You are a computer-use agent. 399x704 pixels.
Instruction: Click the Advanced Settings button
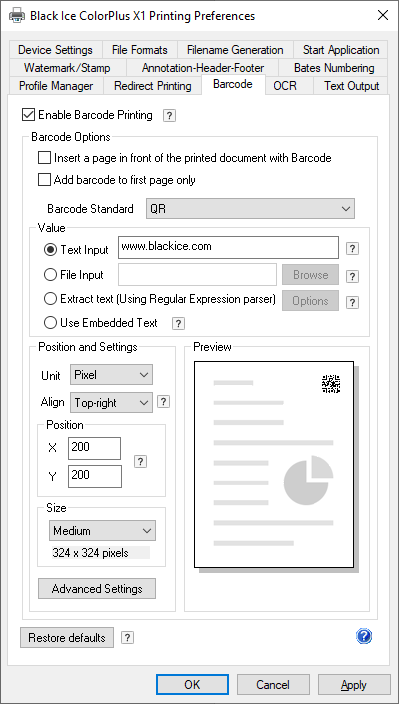(97, 589)
